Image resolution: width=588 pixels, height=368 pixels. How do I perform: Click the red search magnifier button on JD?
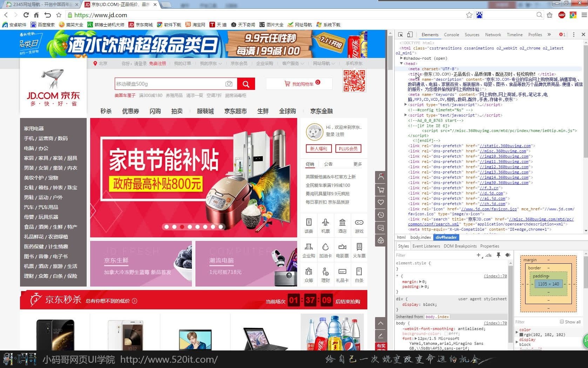[x=246, y=84]
